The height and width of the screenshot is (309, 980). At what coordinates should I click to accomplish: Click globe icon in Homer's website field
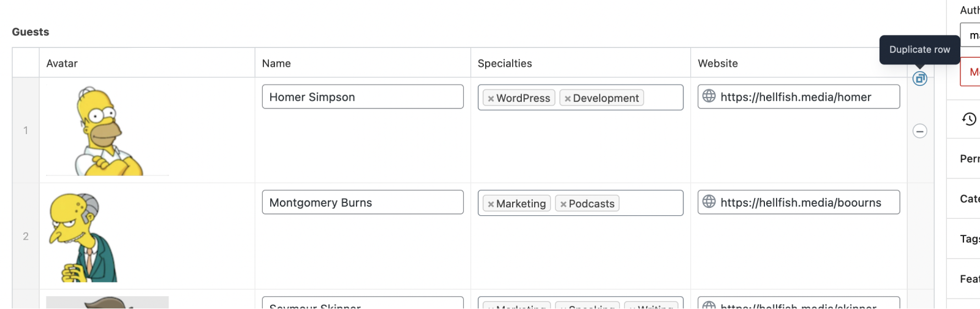tap(709, 96)
